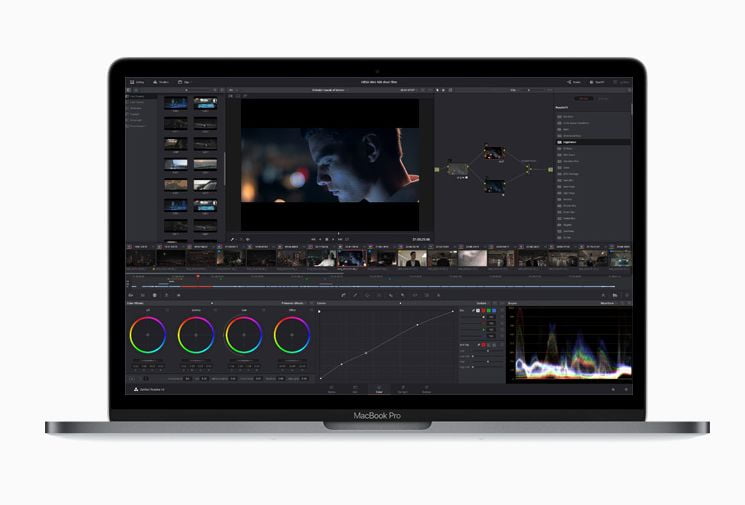745x505 pixels.
Task: Enable the luminance Y curve channel
Action: 478,310
